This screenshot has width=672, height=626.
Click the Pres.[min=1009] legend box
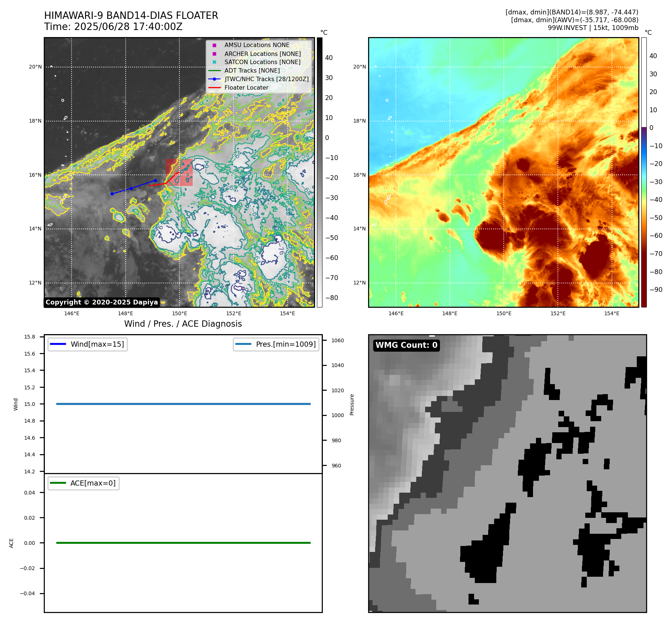(276, 344)
